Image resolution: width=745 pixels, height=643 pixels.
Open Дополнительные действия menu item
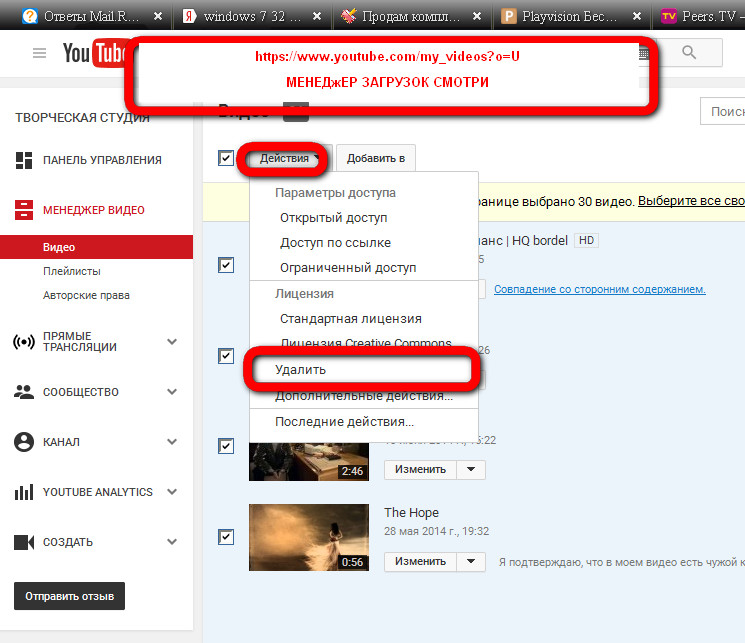(364, 396)
